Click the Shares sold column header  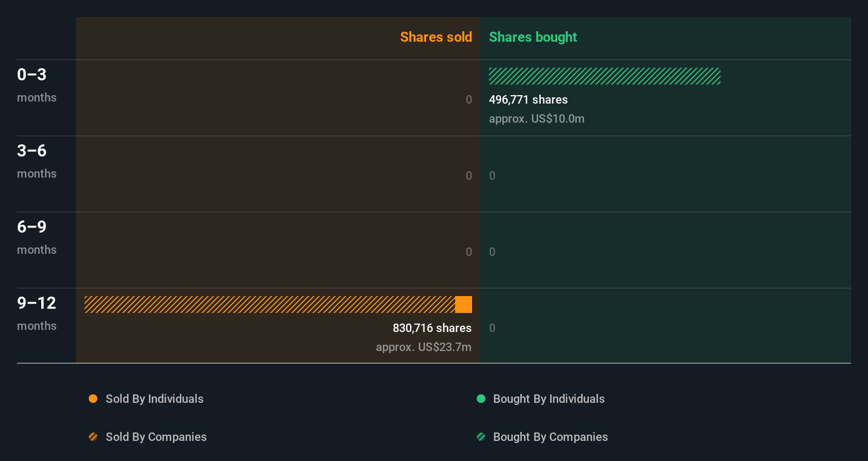pos(436,37)
